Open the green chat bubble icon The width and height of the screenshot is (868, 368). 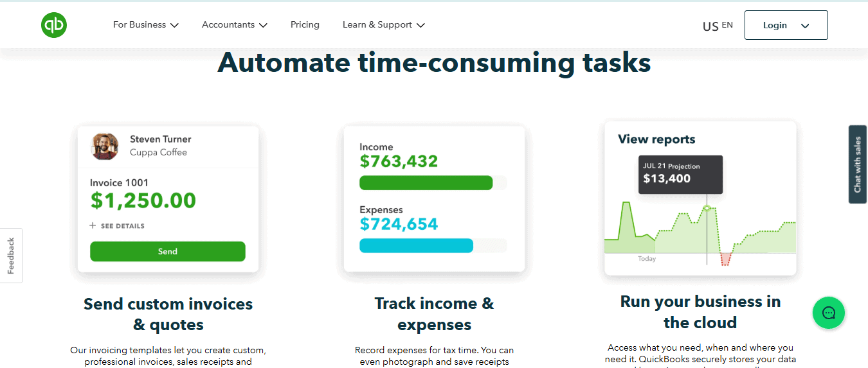click(x=829, y=313)
